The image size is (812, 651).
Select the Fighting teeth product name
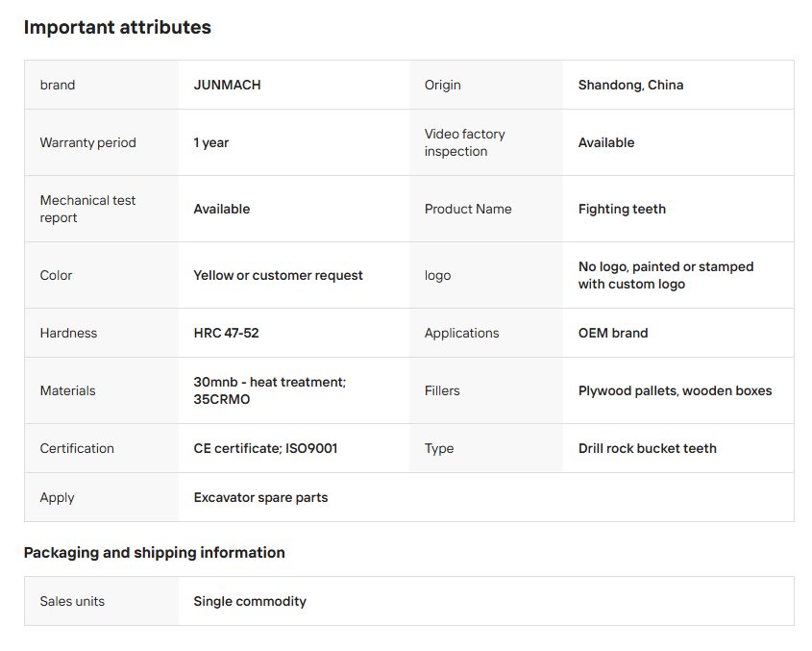(x=622, y=209)
